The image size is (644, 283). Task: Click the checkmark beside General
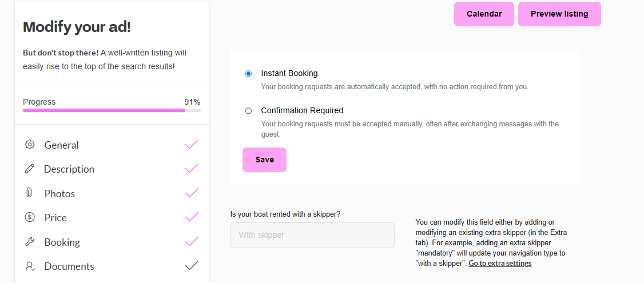click(x=192, y=145)
